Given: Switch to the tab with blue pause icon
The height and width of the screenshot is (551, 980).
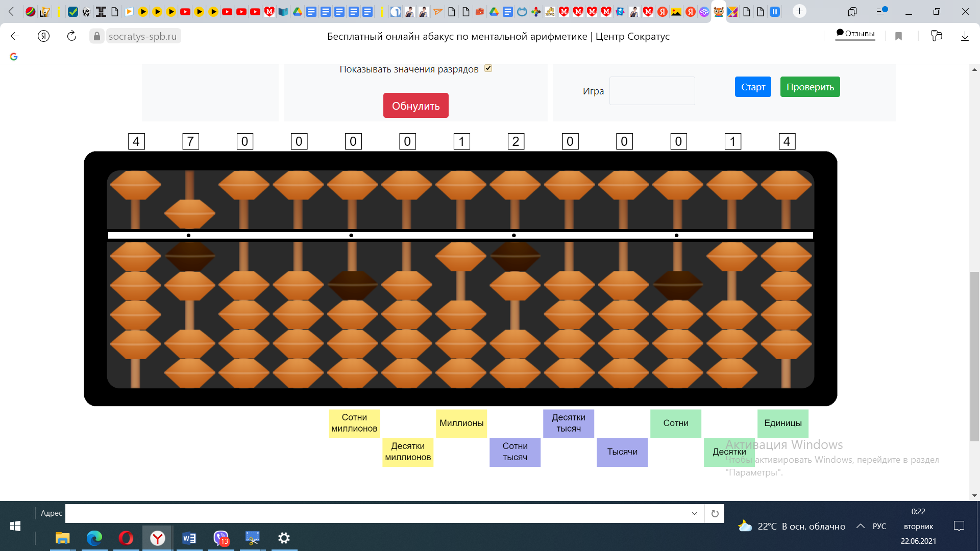Looking at the screenshot, I should (775, 12).
